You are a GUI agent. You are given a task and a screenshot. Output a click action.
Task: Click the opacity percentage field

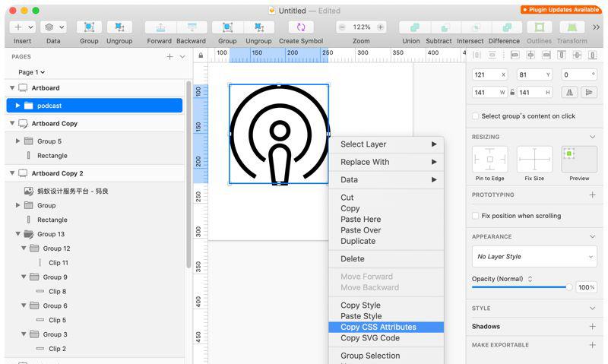[x=586, y=287]
